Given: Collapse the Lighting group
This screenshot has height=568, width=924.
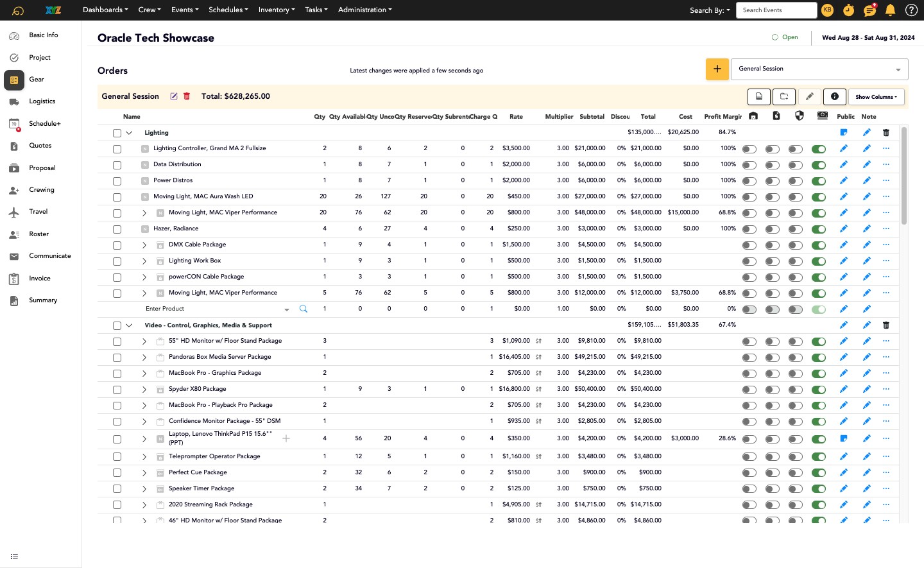Looking at the screenshot, I should coord(129,133).
